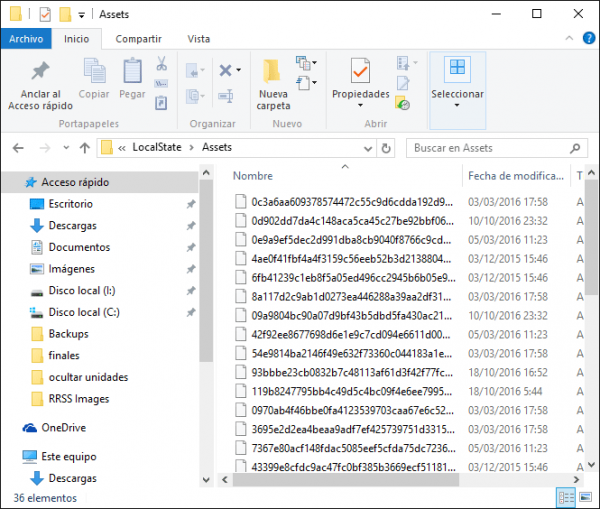The height and width of the screenshot is (509, 600).
Task: Select Acceso rápido in navigation pane
Action: point(100,182)
